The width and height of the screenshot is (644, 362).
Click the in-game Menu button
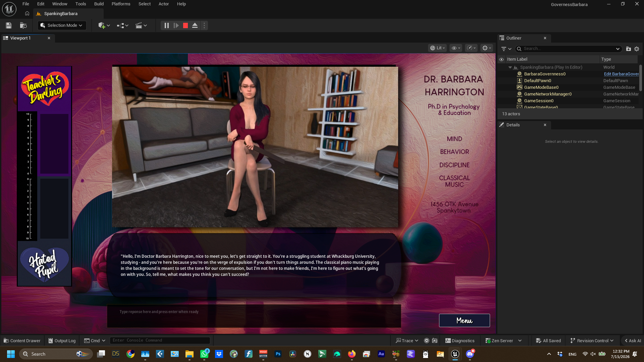464,320
